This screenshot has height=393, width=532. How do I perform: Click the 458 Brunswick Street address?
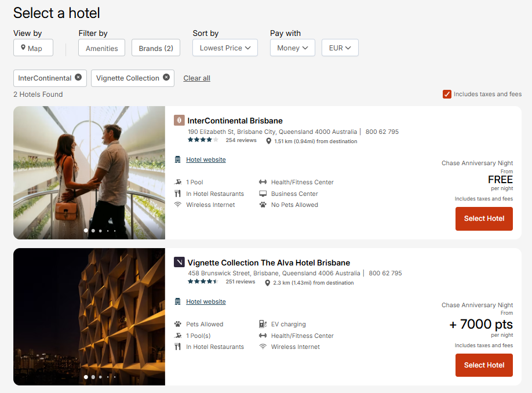(274, 273)
